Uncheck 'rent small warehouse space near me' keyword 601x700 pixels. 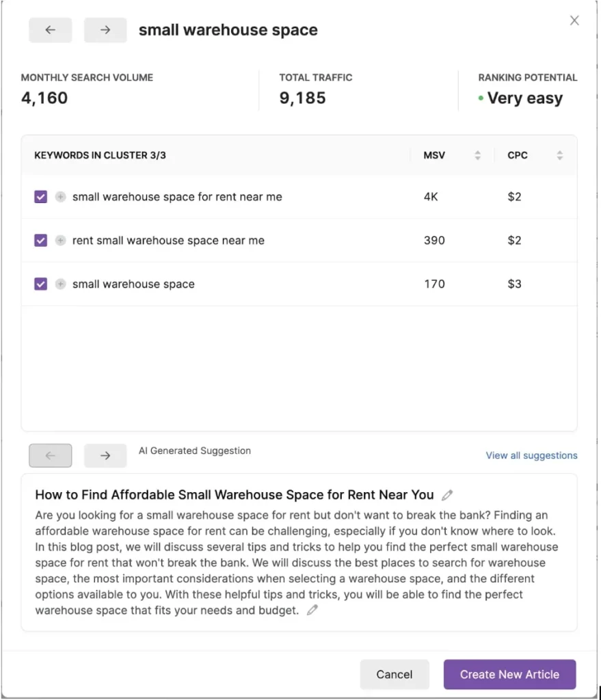point(41,241)
